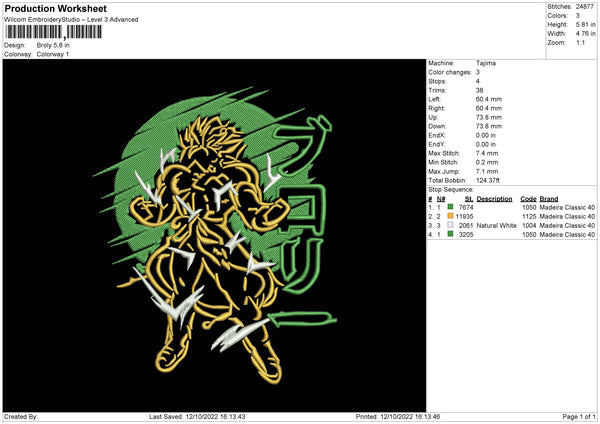Click the 'Colors:' label
This screenshot has height=424, width=600.
coord(557,16)
